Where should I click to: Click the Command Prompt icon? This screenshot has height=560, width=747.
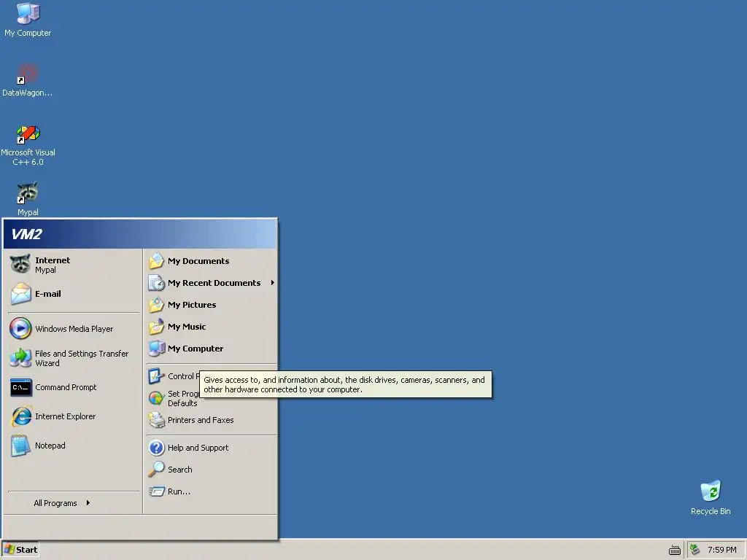(x=20, y=387)
